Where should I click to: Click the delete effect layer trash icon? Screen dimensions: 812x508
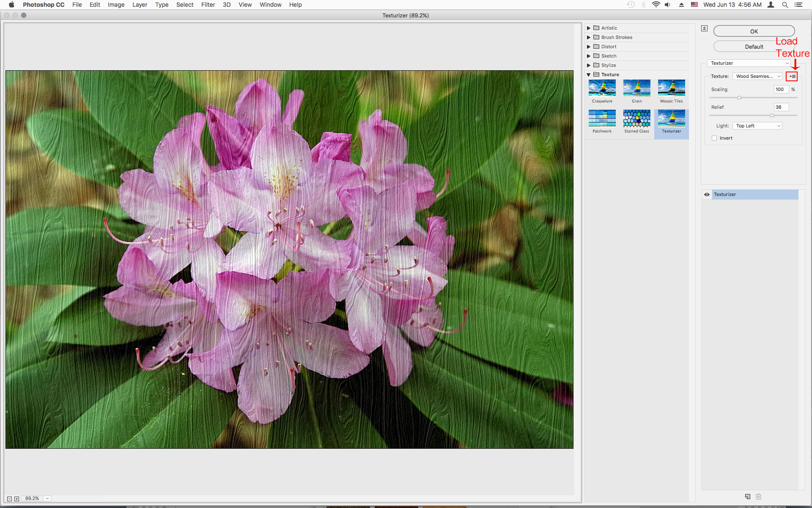(x=758, y=497)
